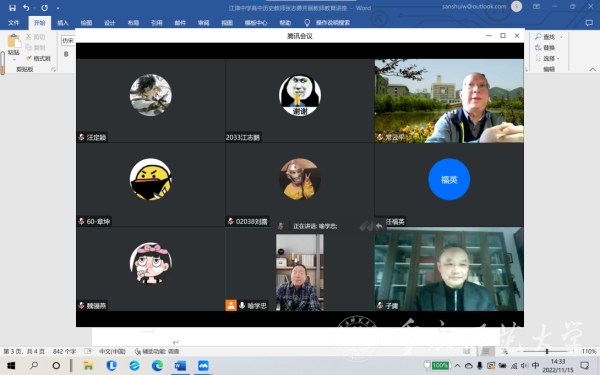Click the 粘贴 paste clipboard icon

tap(13, 45)
